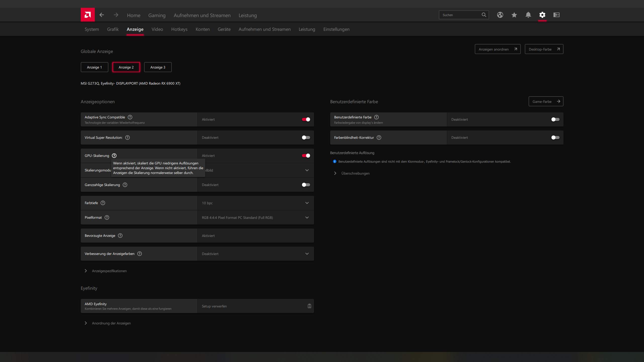
Task: Enable Virtual Super Resolution toggle
Action: tap(306, 138)
